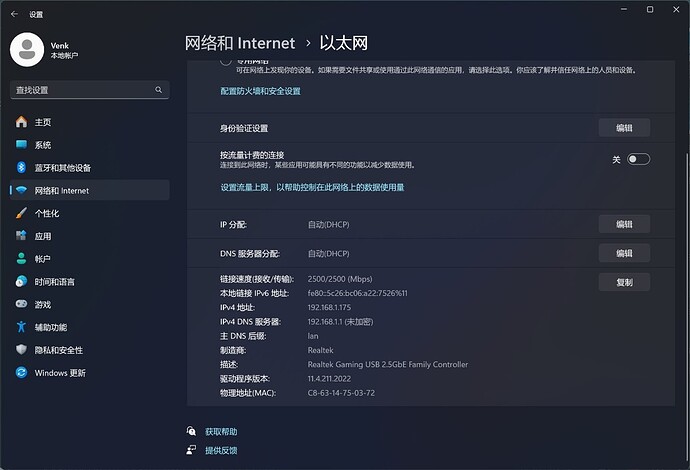Viewport: 690px width, 470px height.
Task: Click the IPv4 address 192.168.1.175
Action: (329, 307)
